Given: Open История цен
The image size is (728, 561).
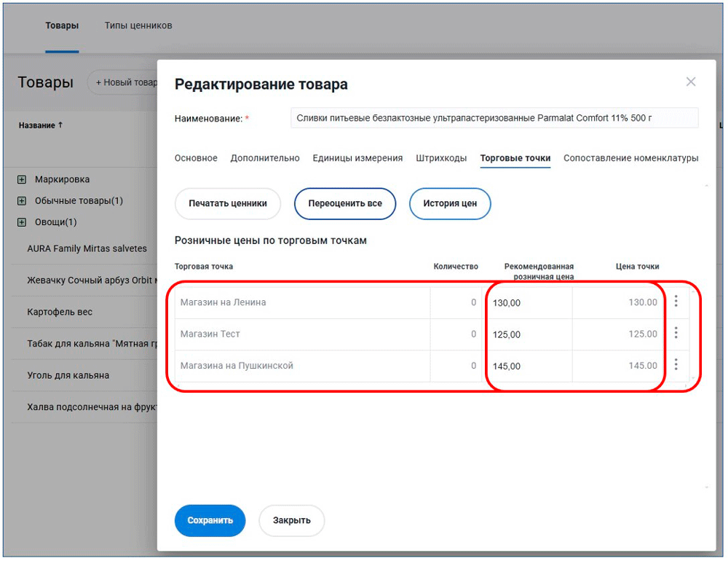Looking at the screenshot, I should [450, 204].
